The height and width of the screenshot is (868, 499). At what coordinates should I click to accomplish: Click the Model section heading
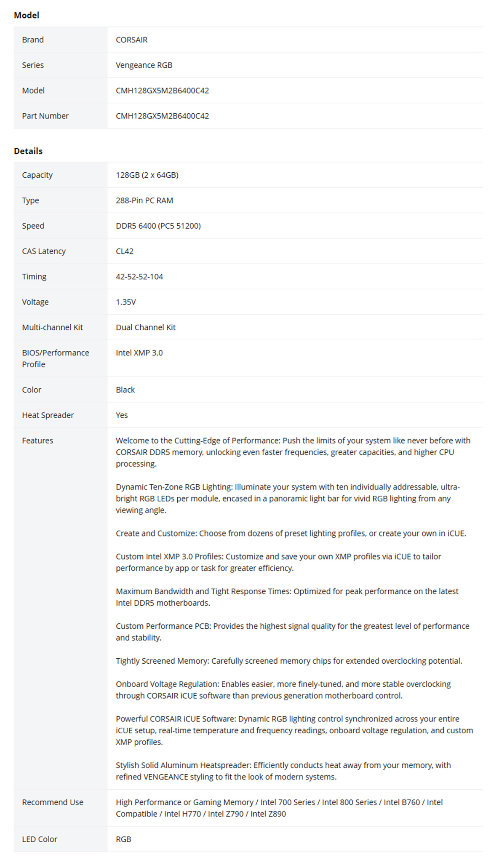pyautogui.click(x=27, y=15)
